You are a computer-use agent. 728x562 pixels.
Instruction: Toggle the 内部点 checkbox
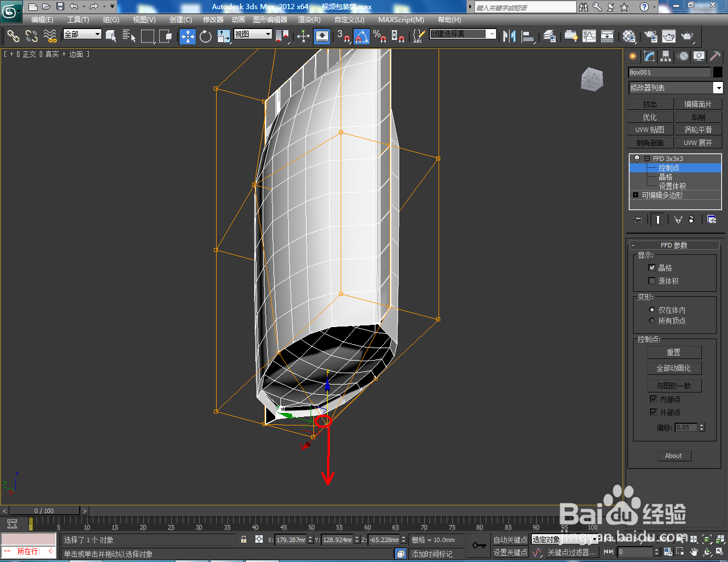(653, 399)
